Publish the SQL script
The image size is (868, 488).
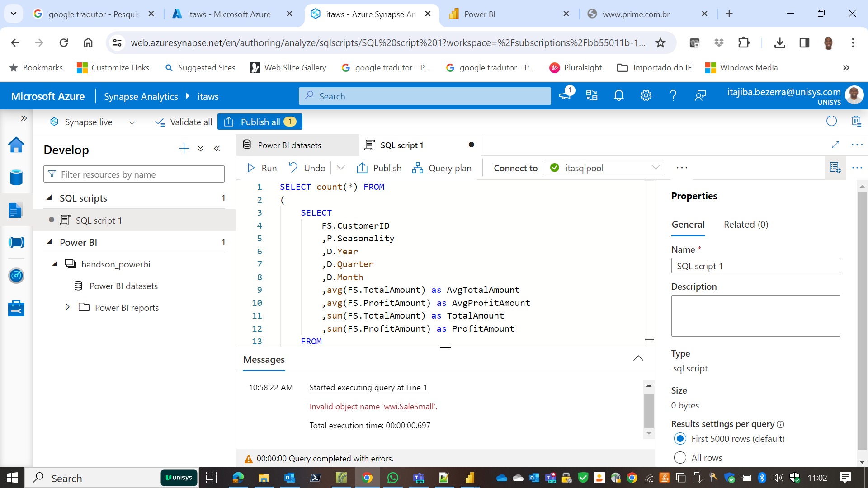[x=379, y=168]
